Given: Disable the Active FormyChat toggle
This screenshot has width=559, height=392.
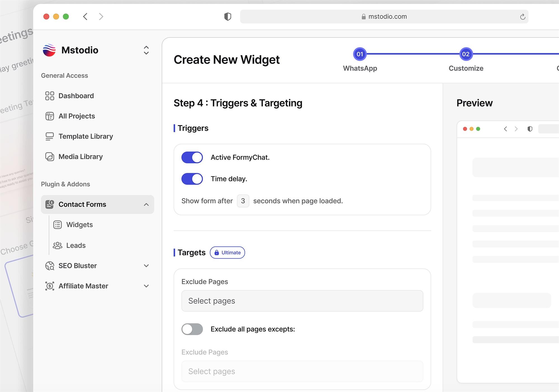Looking at the screenshot, I should [x=192, y=158].
